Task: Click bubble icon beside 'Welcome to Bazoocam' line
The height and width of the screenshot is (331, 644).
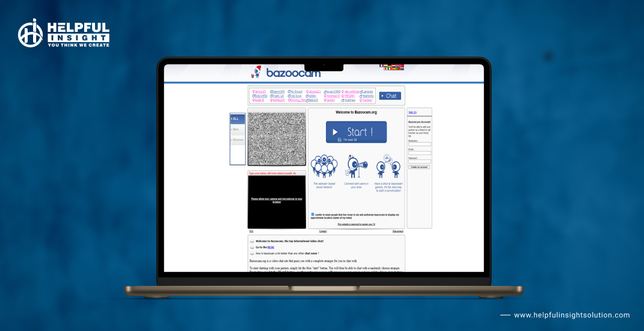Action: (x=252, y=241)
